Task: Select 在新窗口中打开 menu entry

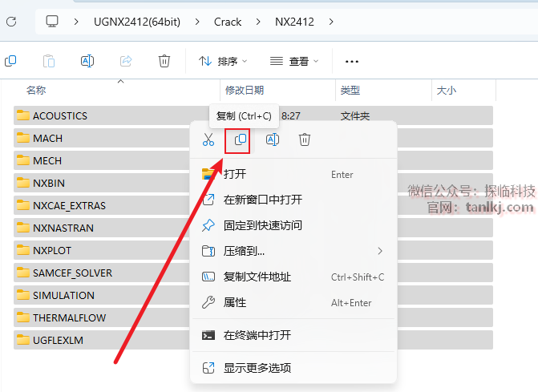Action: click(293, 200)
